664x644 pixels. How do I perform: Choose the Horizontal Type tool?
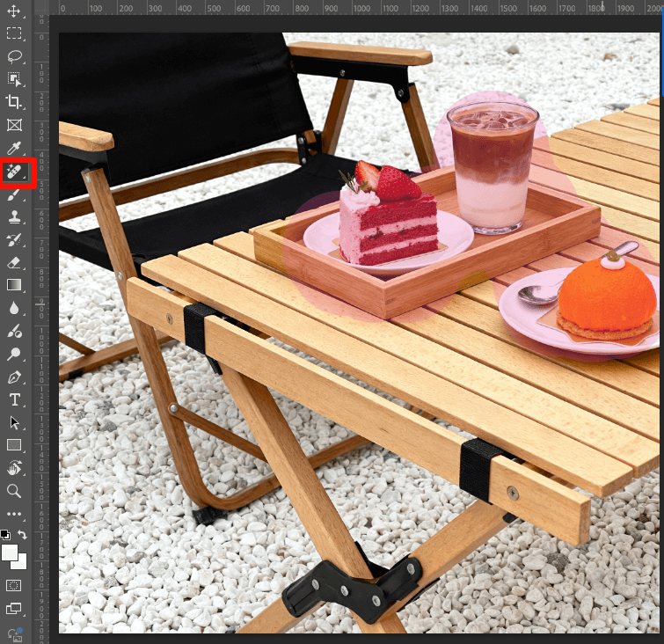pyautogui.click(x=14, y=399)
